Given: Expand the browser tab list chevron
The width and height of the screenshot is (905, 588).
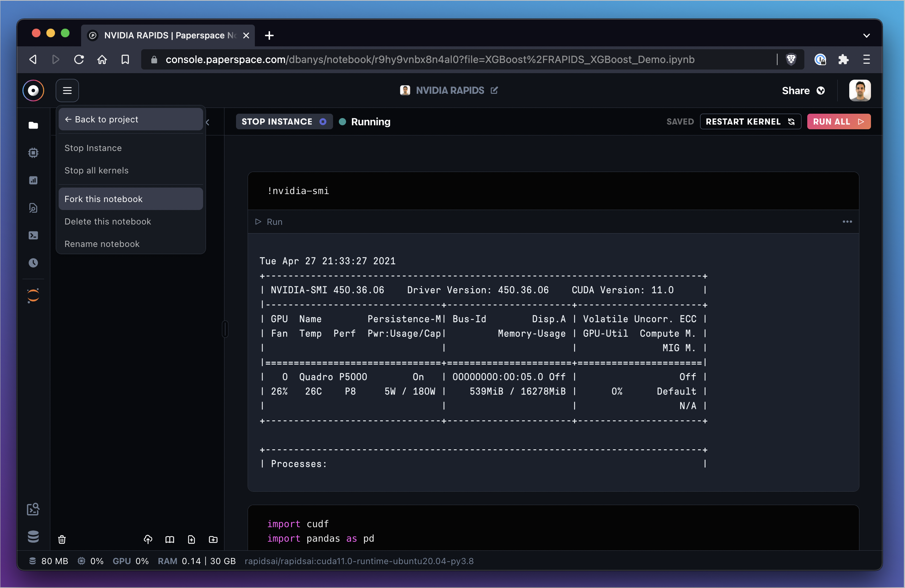Looking at the screenshot, I should (x=867, y=36).
